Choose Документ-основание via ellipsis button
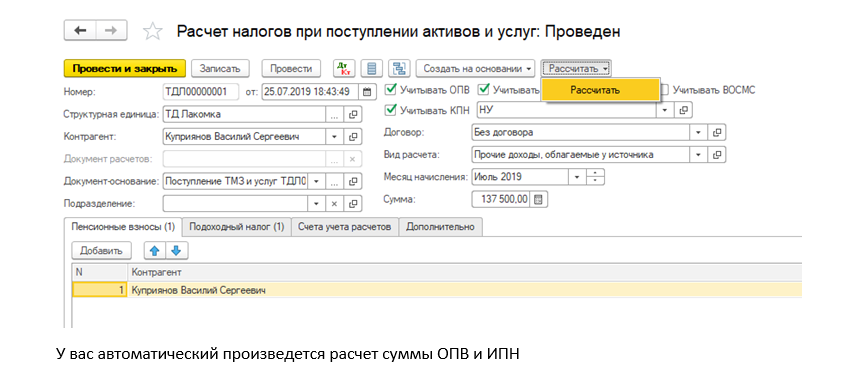This screenshot has width=850, height=373. [334, 181]
